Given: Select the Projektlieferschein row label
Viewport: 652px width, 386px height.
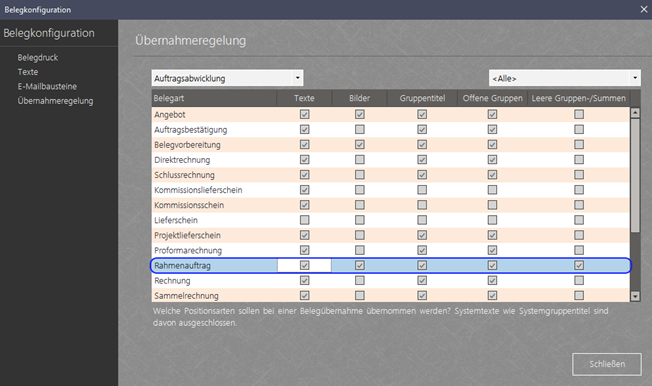Looking at the screenshot, I should coord(187,235).
